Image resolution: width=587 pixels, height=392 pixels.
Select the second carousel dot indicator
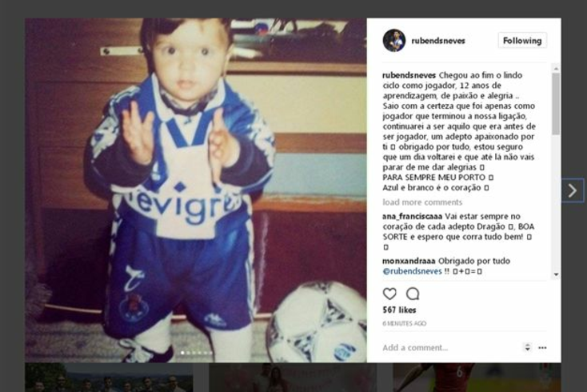tap(188, 353)
